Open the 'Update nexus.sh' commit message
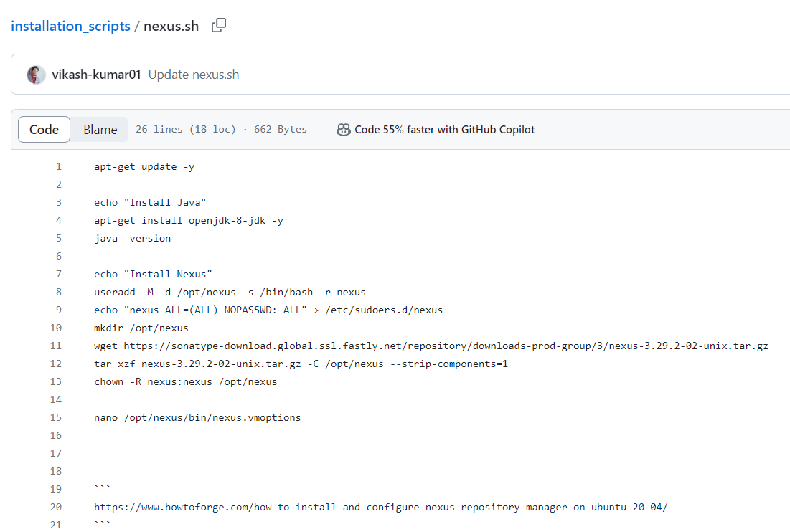790x532 pixels. [x=194, y=75]
